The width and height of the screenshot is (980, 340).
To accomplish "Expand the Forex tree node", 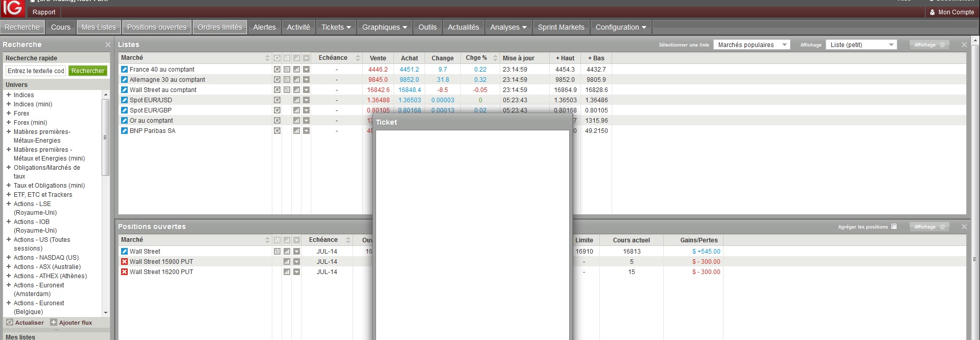I will (8, 113).
